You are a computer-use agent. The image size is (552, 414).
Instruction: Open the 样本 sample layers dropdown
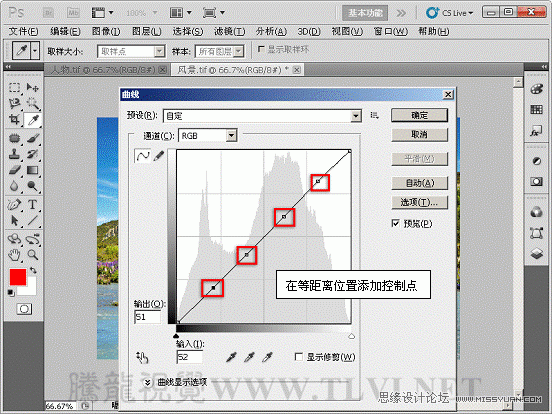220,51
